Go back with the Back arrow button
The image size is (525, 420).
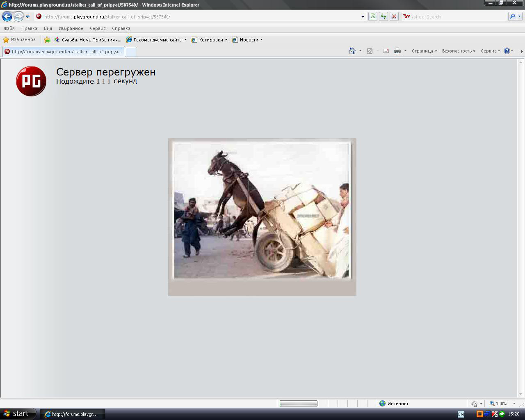[x=7, y=17]
